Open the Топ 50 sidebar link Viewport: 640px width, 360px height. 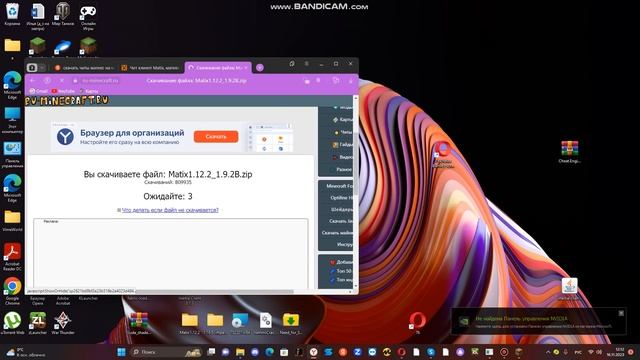coord(341,271)
